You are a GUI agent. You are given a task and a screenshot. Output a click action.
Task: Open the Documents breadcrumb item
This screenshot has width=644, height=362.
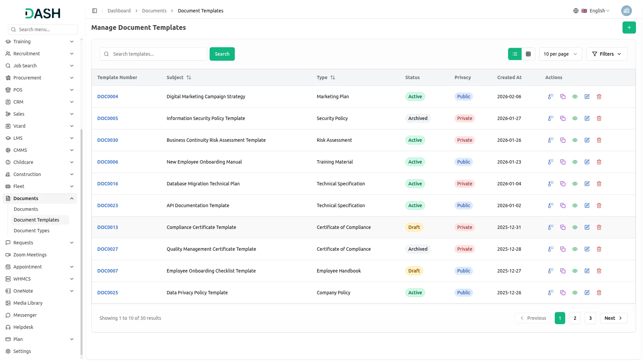coord(154,10)
